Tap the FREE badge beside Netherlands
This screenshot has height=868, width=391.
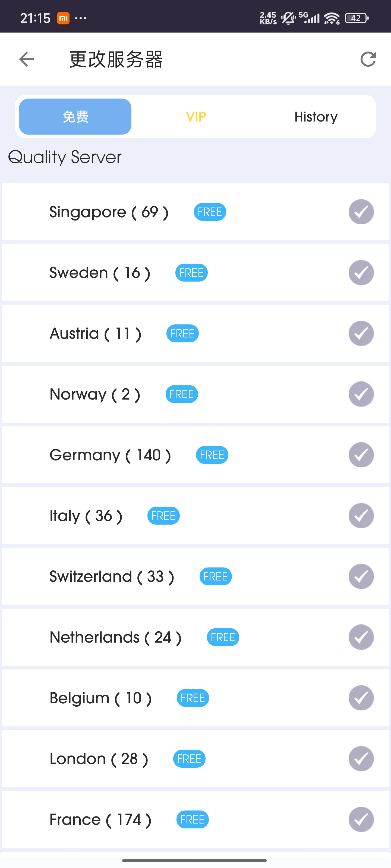pyautogui.click(x=223, y=637)
